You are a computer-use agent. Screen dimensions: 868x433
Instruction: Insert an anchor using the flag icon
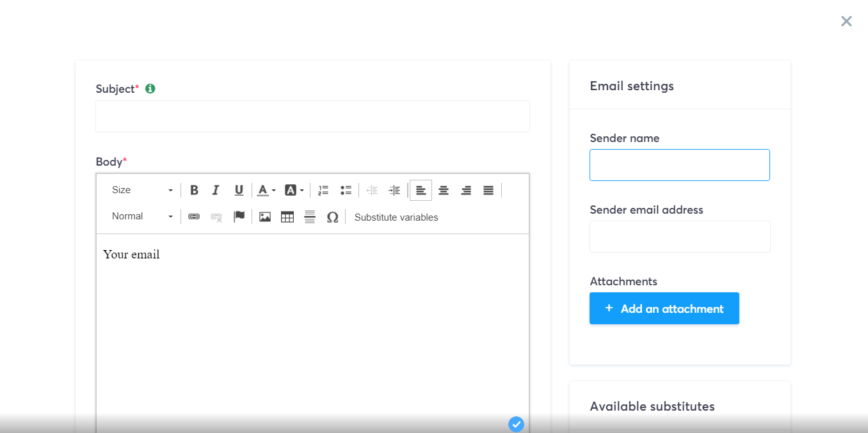point(239,217)
